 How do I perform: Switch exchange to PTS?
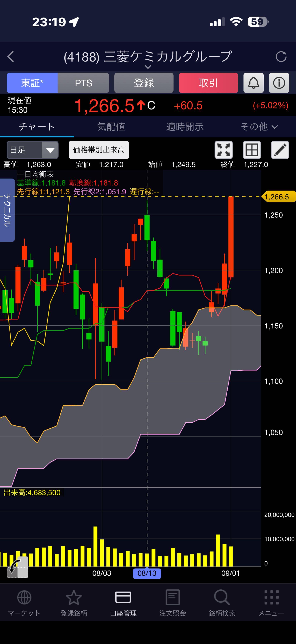(x=84, y=83)
